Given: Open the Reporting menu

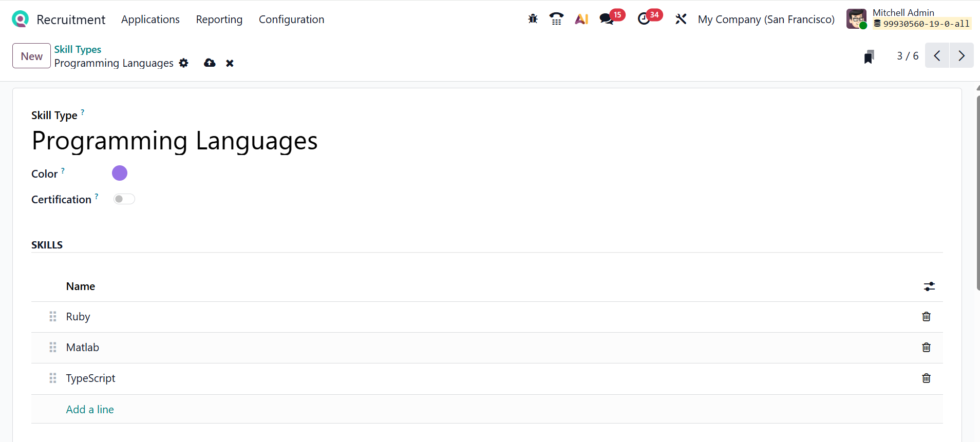Looking at the screenshot, I should point(219,20).
